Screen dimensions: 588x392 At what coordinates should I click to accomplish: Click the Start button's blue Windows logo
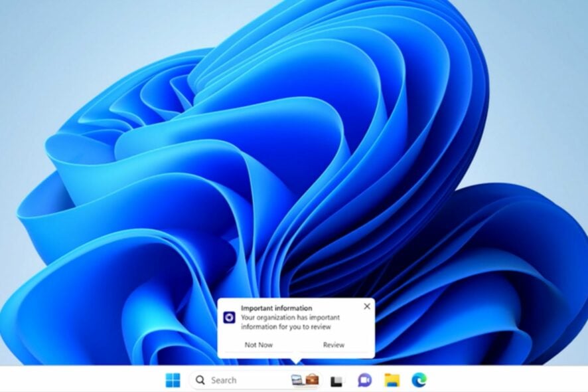click(x=173, y=379)
